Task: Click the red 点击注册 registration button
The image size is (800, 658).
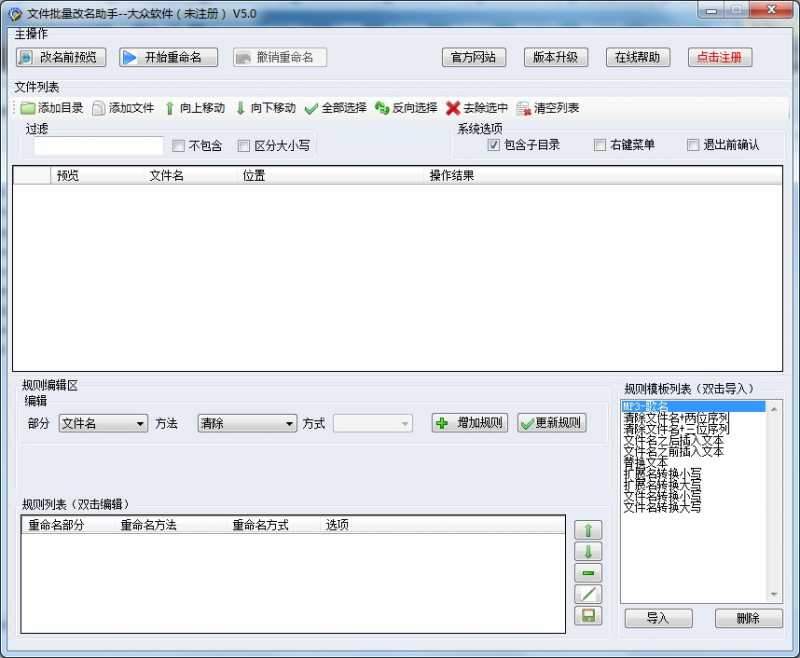Action: click(719, 57)
